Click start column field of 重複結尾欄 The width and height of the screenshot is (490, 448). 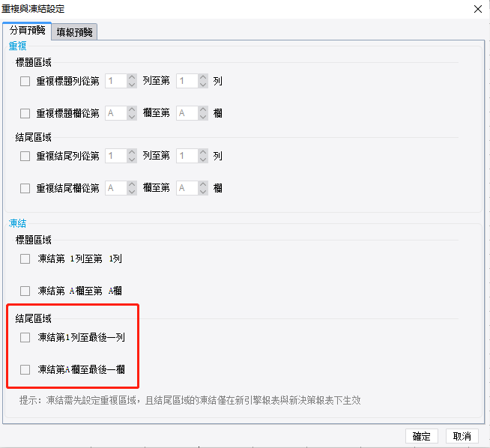[x=116, y=188]
